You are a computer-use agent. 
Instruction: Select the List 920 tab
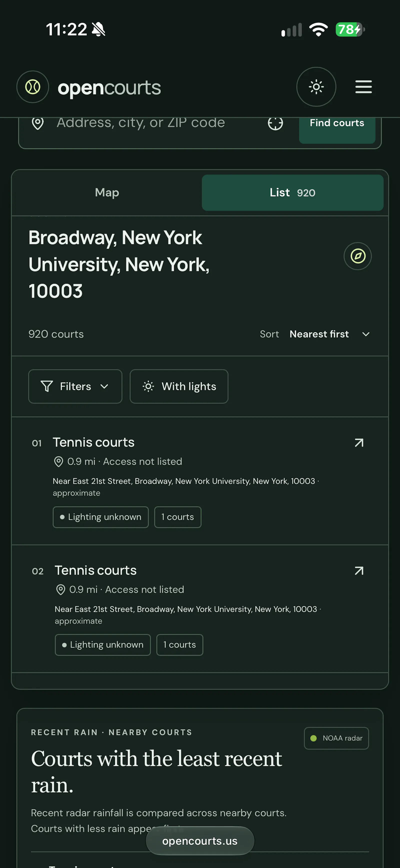click(x=292, y=192)
